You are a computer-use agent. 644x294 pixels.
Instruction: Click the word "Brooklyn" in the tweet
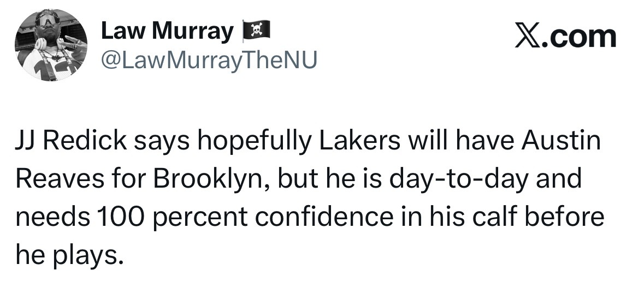click(x=204, y=179)
